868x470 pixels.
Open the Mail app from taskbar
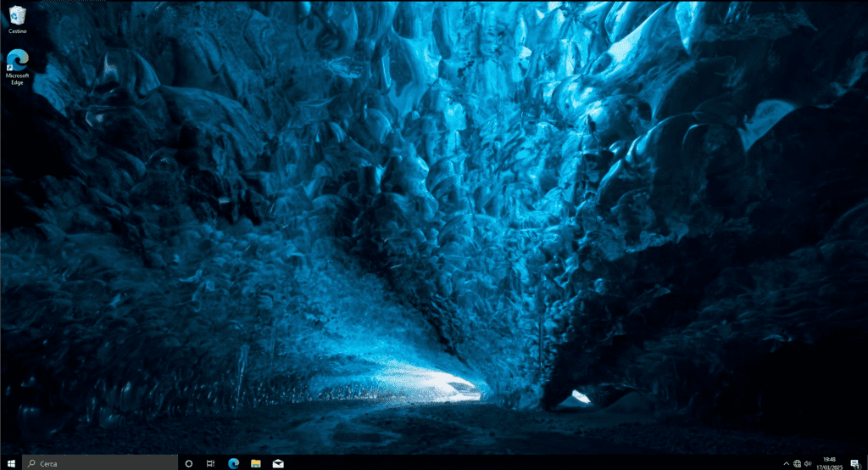coord(277,463)
